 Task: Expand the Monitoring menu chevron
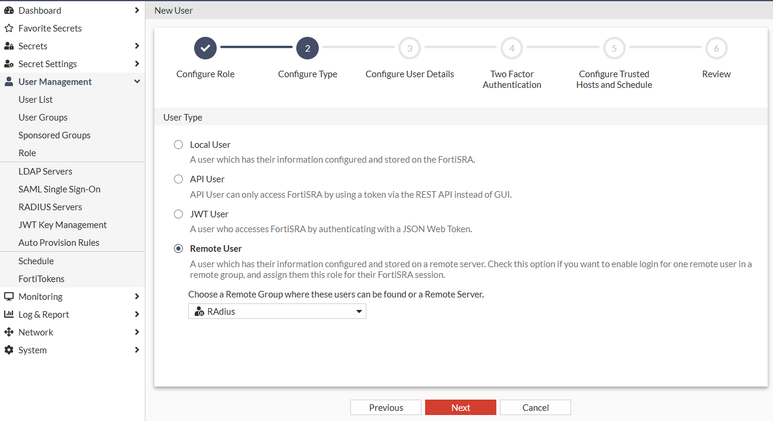pyautogui.click(x=137, y=296)
